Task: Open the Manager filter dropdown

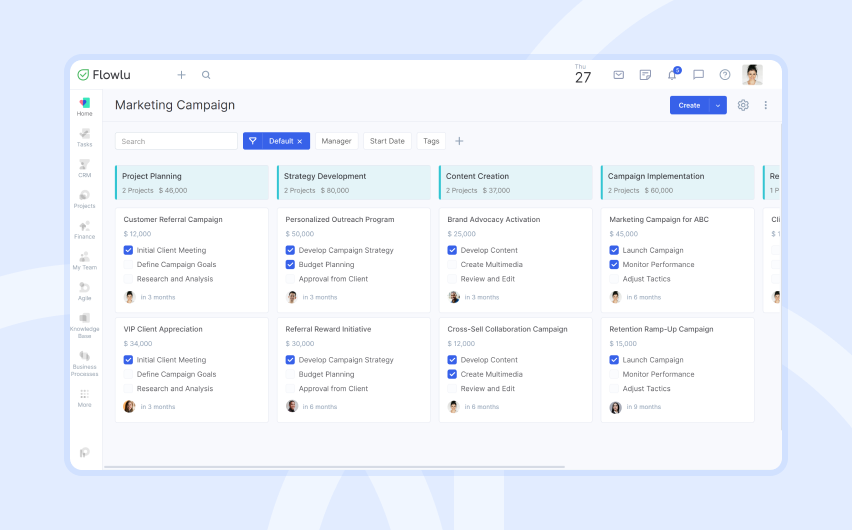Action: point(336,141)
